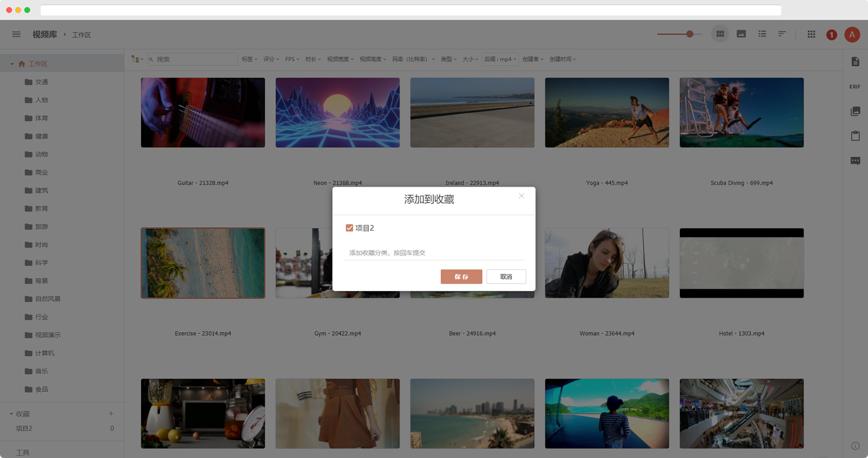Open the comments panel icon
Image resolution: width=868 pixels, height=458 pixels.
(x=855, y=161)
